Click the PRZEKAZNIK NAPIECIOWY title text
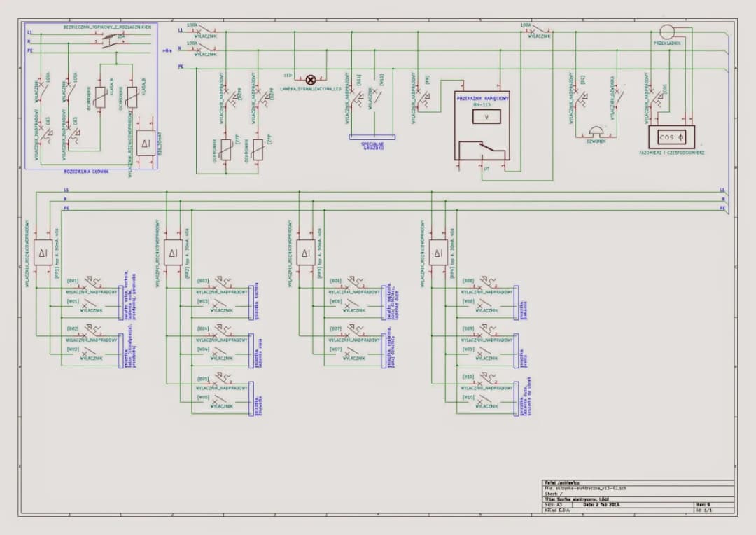756x535 pixels. point(482,99)
